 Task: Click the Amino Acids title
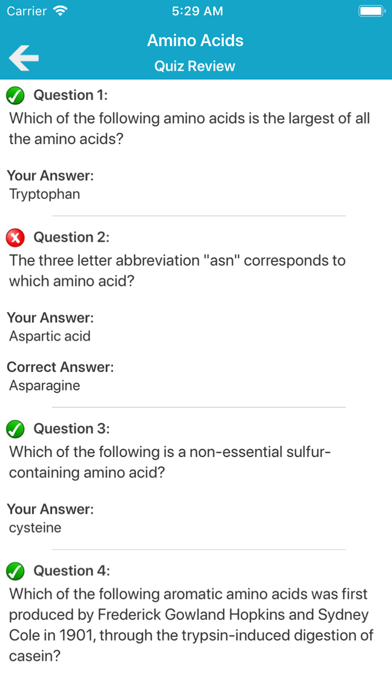tap(195, 40)
